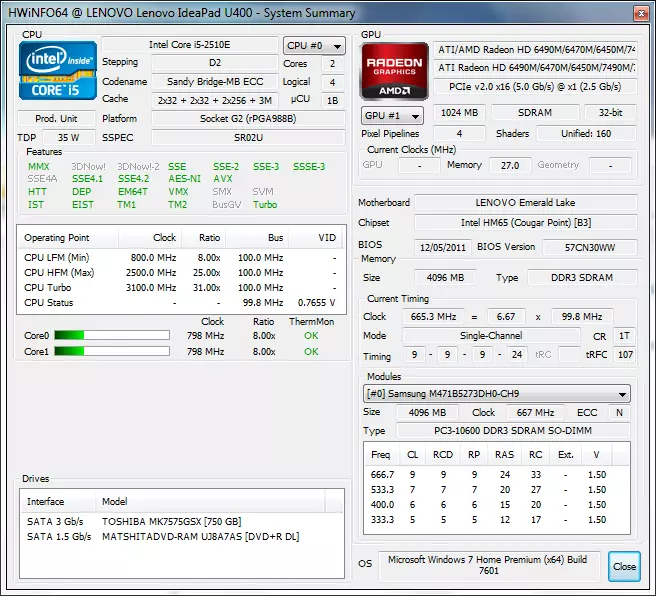Expand the Samsung M471B5273DH0-CH9 module dropdown
This screenshot has height=596, width=656.
point(497,394)
